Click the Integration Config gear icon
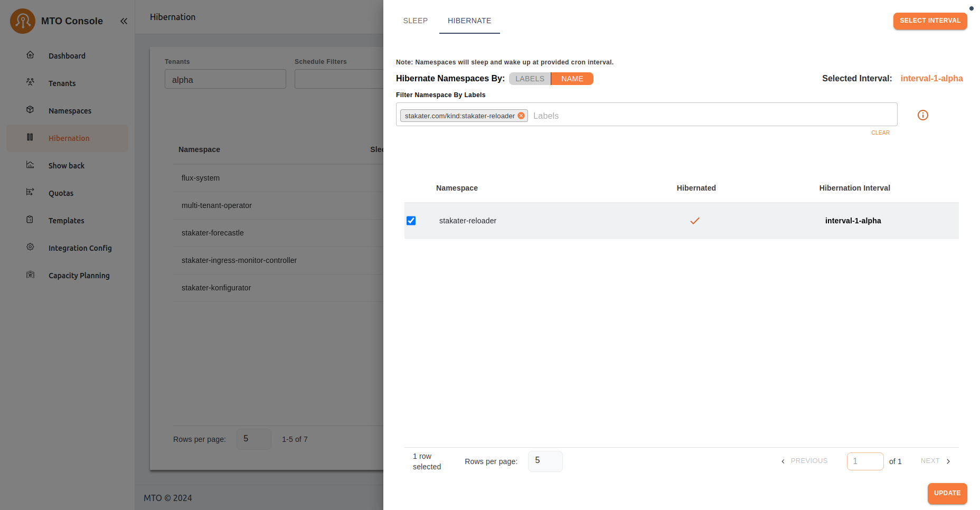This screenshot has width=980, height=510. pyautogui.click(x=30, y=247)
